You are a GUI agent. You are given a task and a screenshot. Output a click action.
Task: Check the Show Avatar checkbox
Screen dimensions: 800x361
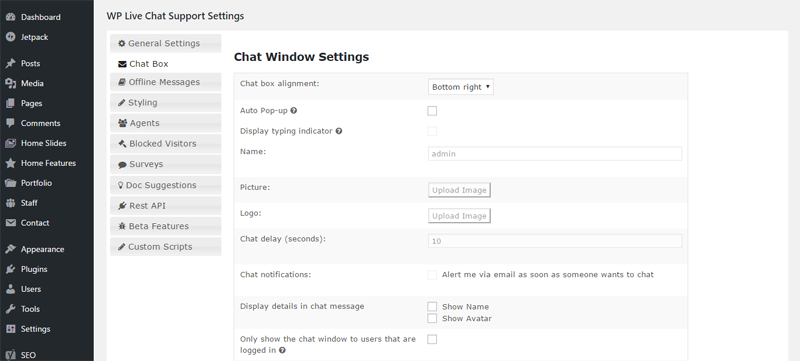pyautogui.click(x=432, y=318)
